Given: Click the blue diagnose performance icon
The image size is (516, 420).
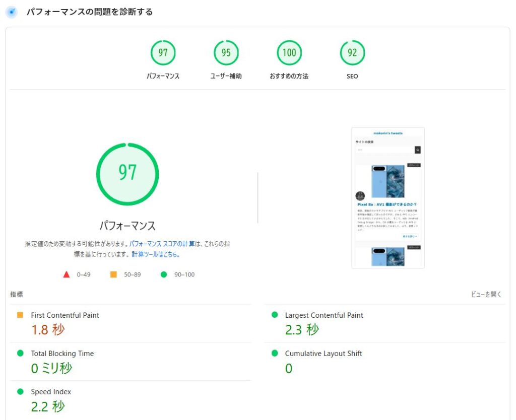Looking at the screenshot, I should click(x=11, y=12).
